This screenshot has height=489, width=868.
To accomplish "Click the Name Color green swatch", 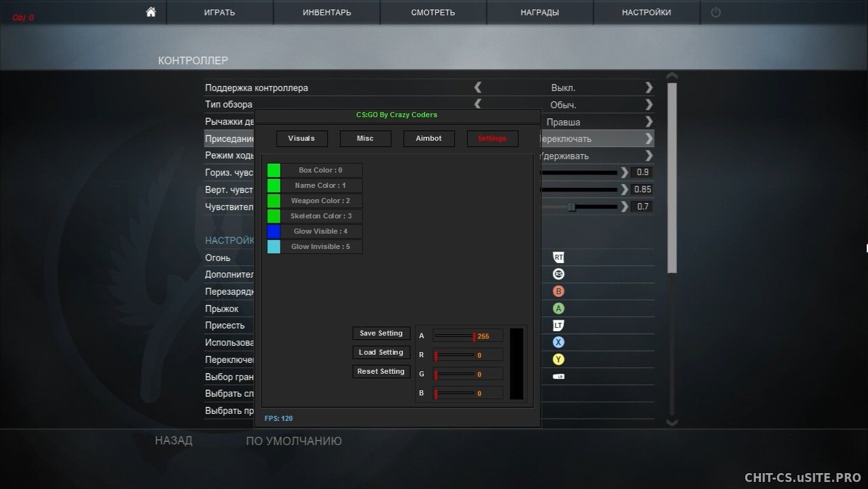I will click(x=274, y=185).
